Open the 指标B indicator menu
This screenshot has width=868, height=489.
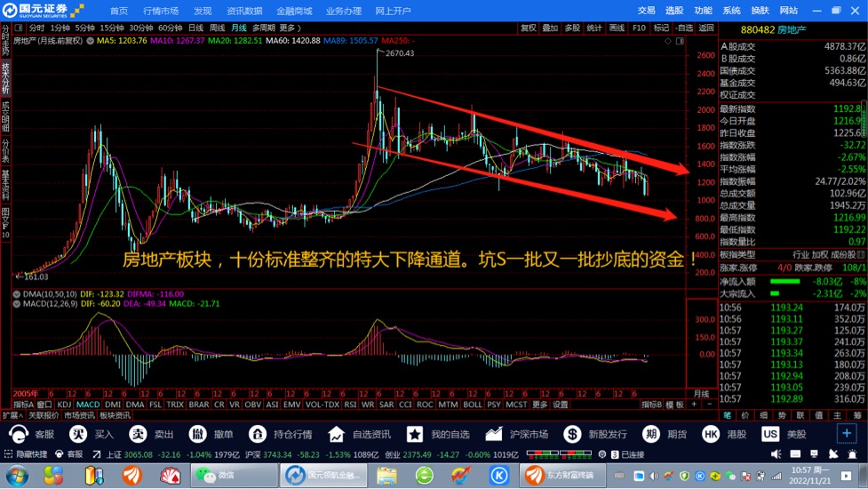tap(651, 405)
